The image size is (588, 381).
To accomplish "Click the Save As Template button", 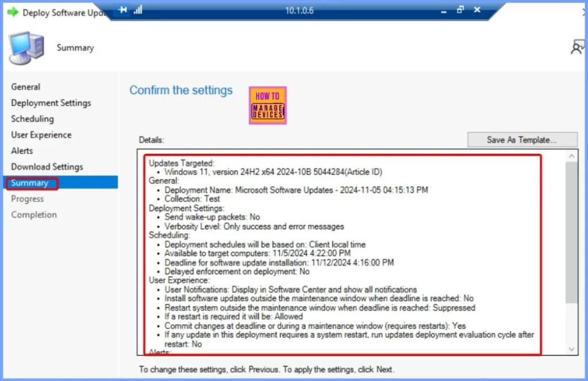I will pyautogui.click(x=522, y=140).
